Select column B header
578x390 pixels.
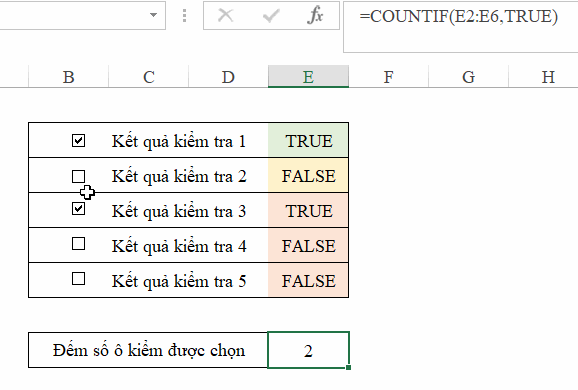pyautogui.click(x=69, y=77)
